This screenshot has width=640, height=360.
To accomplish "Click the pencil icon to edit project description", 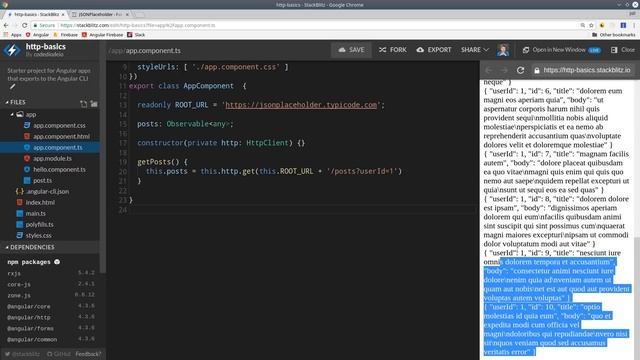I will tap(12, 87).
